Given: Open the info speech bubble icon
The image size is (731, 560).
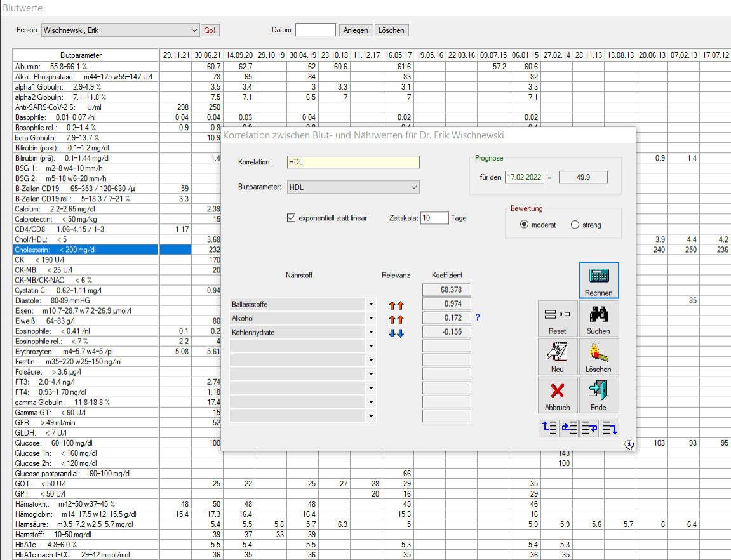Looking at the screenshot, I should pos(629,445).
